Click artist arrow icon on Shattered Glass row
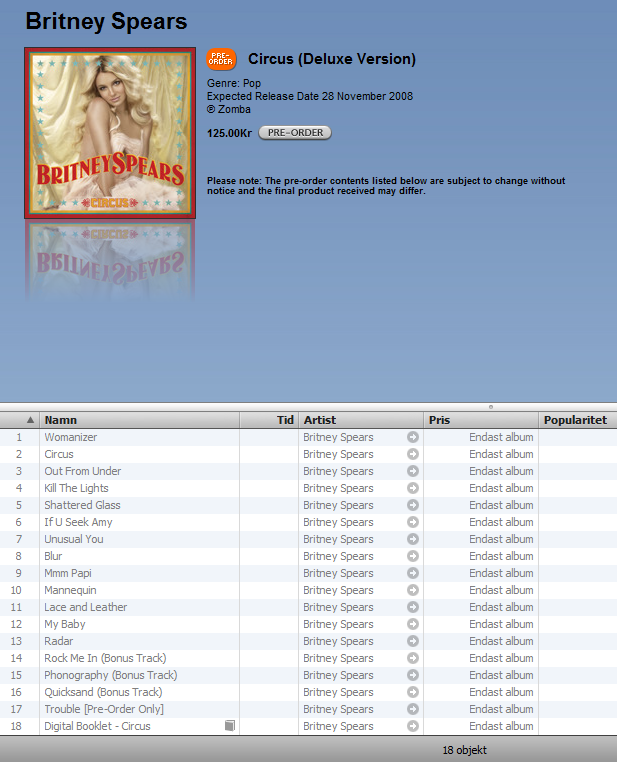Viewport: 617px width, 762px height. click(x=413, y=505)
